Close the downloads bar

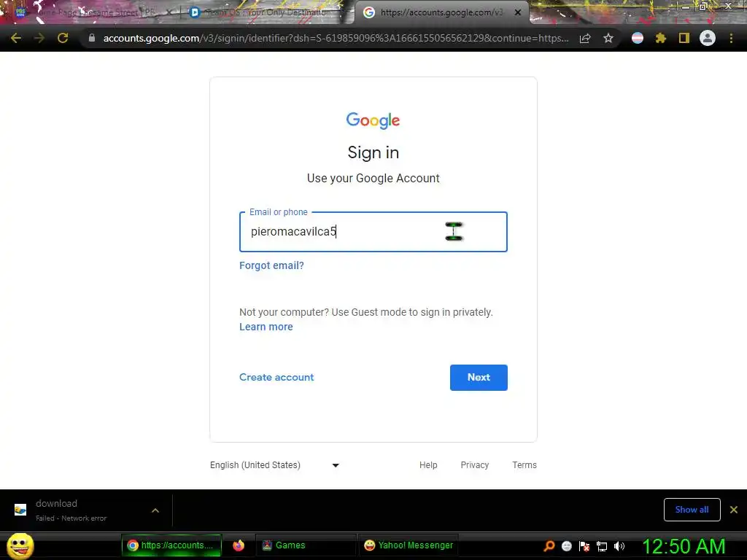[x=734, y=510]
